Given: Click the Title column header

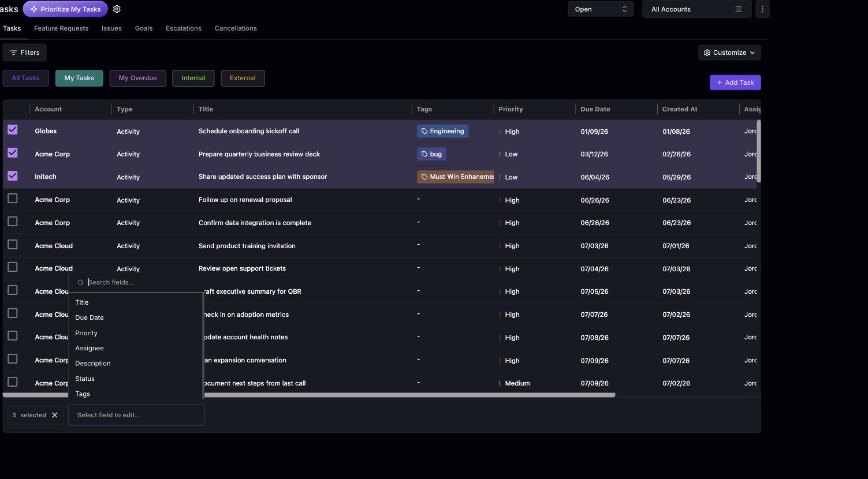Looking at the screenshot, I should pos(206,109).
